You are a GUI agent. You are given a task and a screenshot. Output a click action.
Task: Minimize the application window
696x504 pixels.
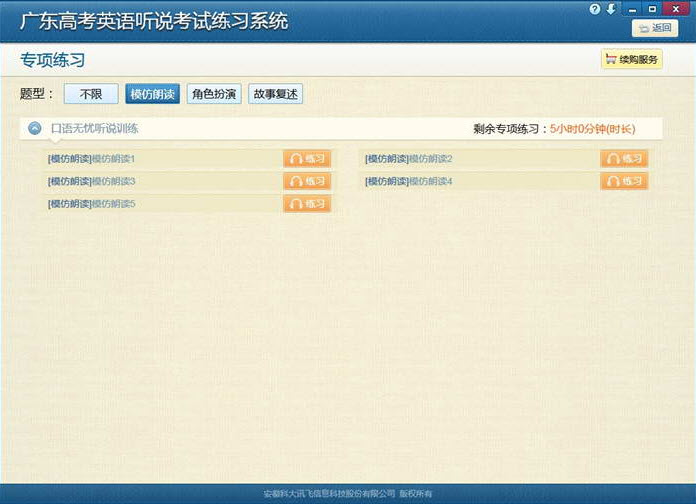point(633,9)
